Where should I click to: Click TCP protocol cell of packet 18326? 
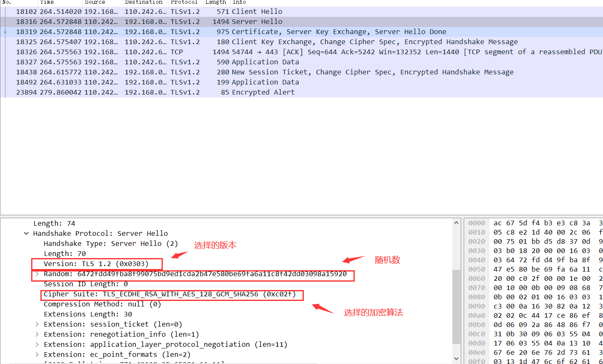click(177, 52)
